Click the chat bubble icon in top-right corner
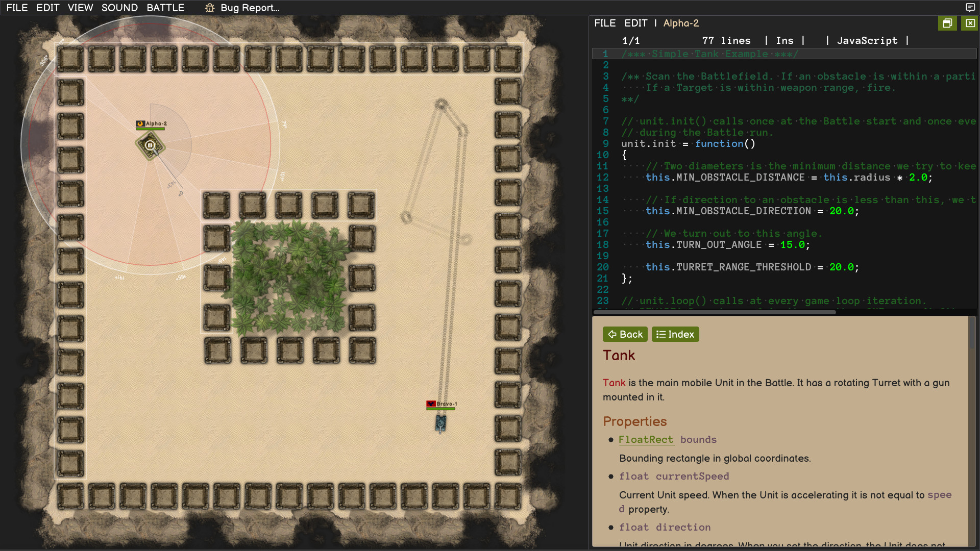Viewport: 980px width, 551px height. coord(971,8)
